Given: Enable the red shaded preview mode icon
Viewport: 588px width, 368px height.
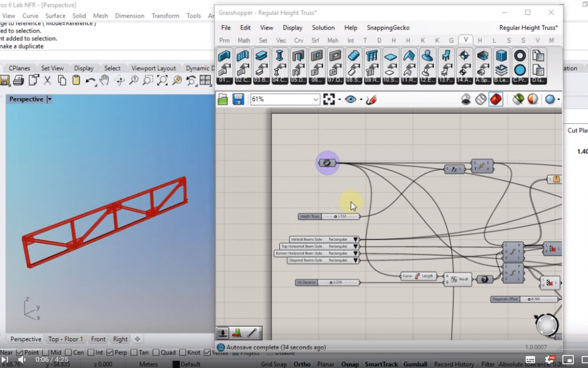Looking at the screenshot, I should coord(495,99).
